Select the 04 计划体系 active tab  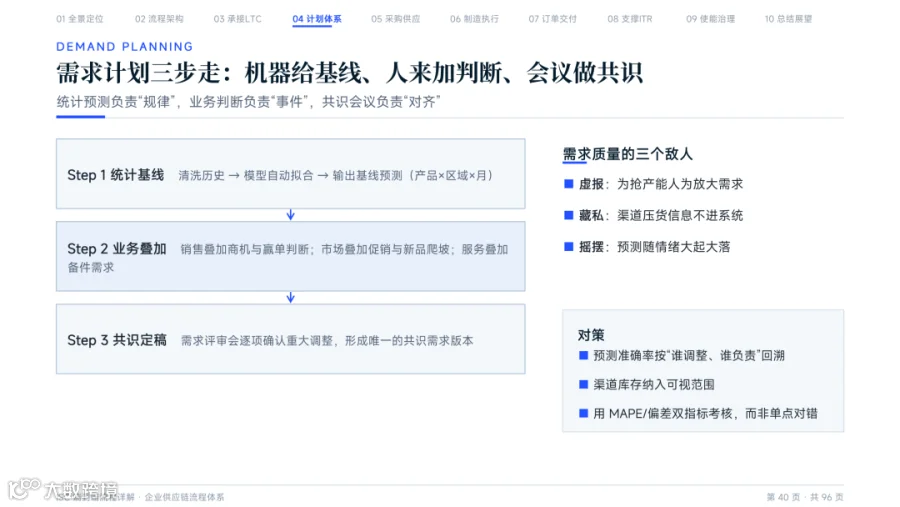pos(317,19)
